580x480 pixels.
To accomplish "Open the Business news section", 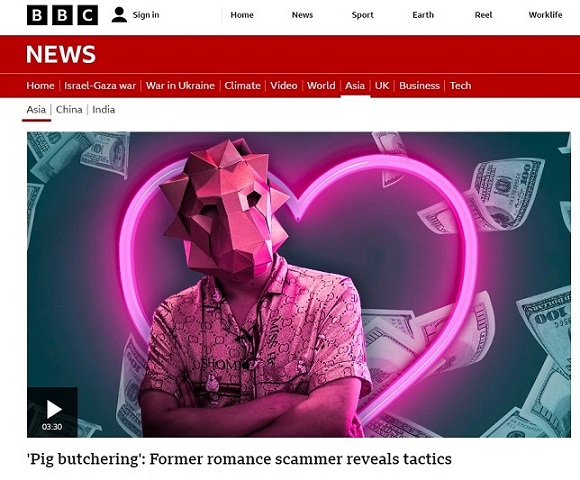I will coord(419,85).
